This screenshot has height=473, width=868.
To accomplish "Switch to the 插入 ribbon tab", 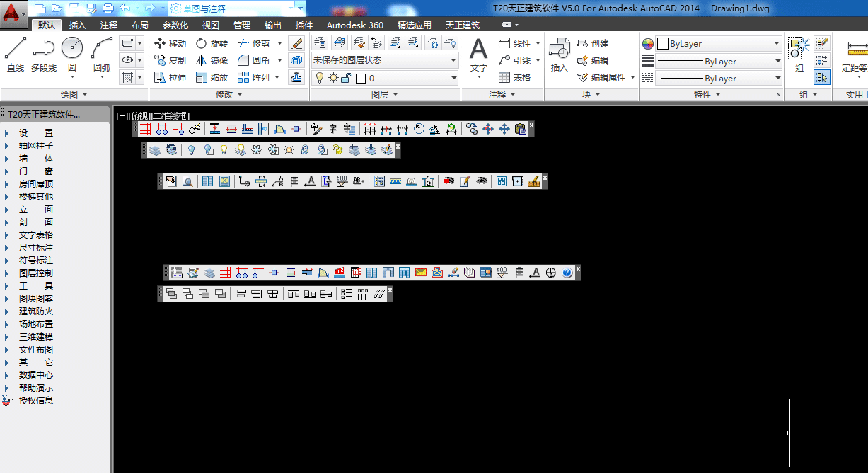I will point(78,25).
